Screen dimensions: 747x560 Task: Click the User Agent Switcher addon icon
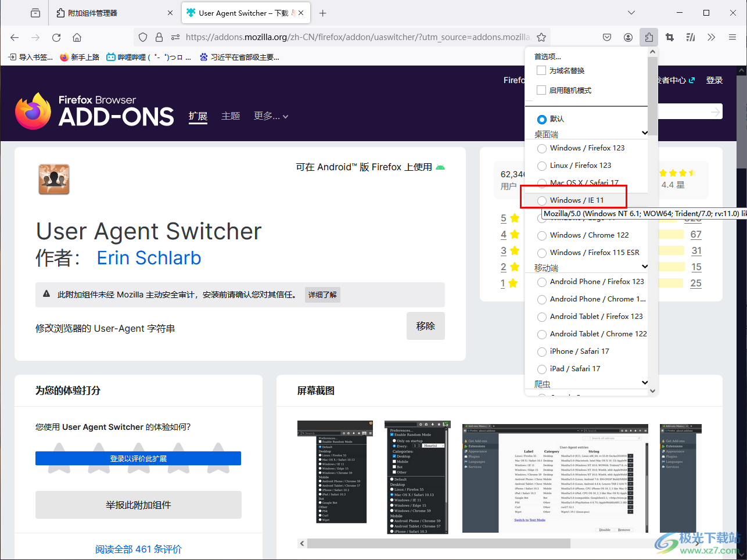(x=54, y=179)
